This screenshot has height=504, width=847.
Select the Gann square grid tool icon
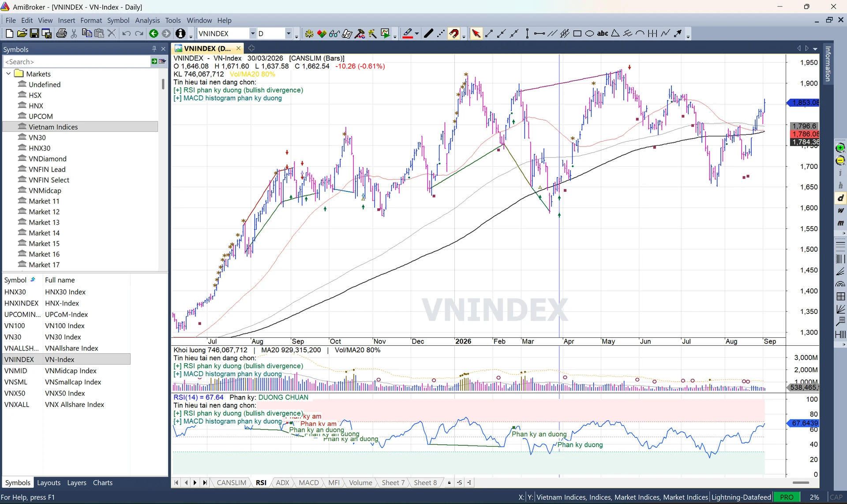(x=840, y=296)
